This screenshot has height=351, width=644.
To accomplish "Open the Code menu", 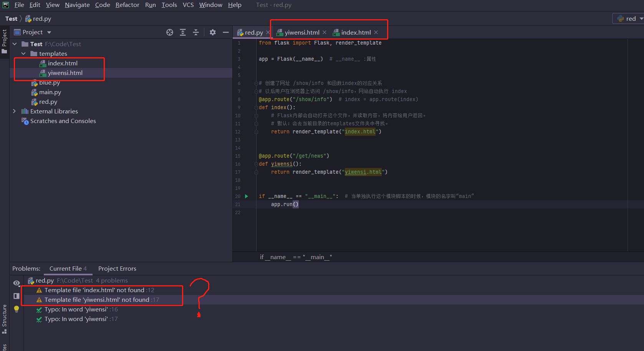I will (x=103, y=5).
